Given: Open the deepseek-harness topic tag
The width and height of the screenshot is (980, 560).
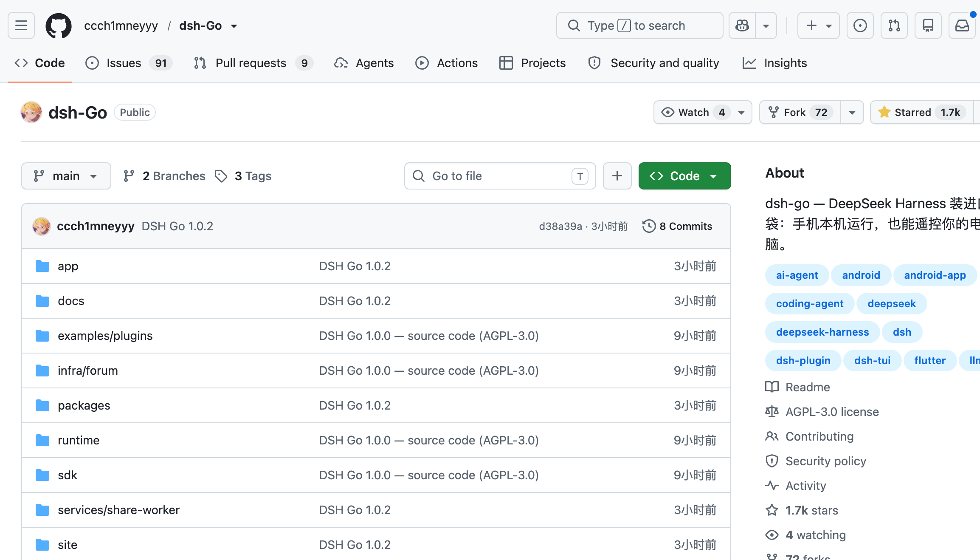Looking at the screenshot, I should point(822,332).
